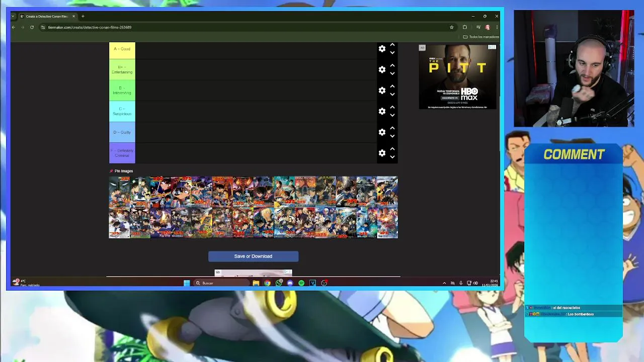Open OBS Studio from taskbar
Image resolution: width=644 pixels, height=362 pixels.
click(x=324, y=283)
